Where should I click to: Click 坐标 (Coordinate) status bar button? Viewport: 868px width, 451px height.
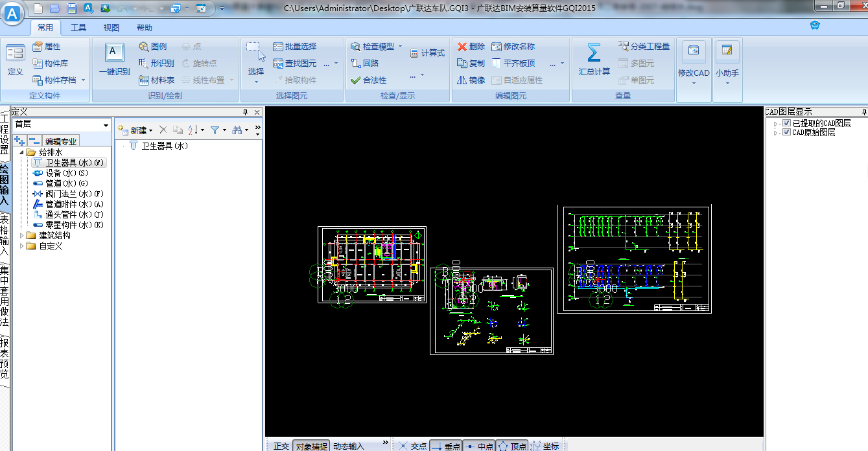(x=545, y=446)
